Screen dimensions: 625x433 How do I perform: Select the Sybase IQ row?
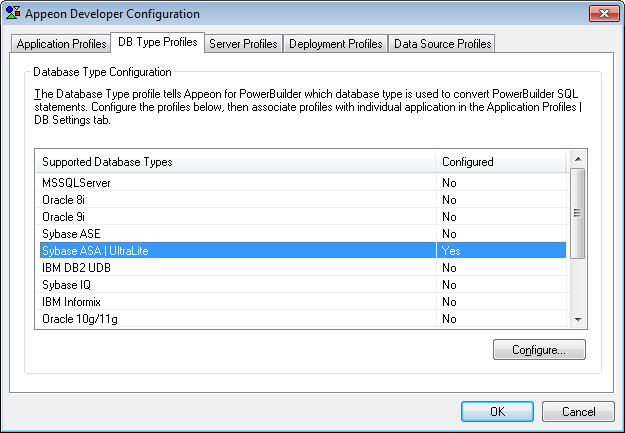pos(303,285)
